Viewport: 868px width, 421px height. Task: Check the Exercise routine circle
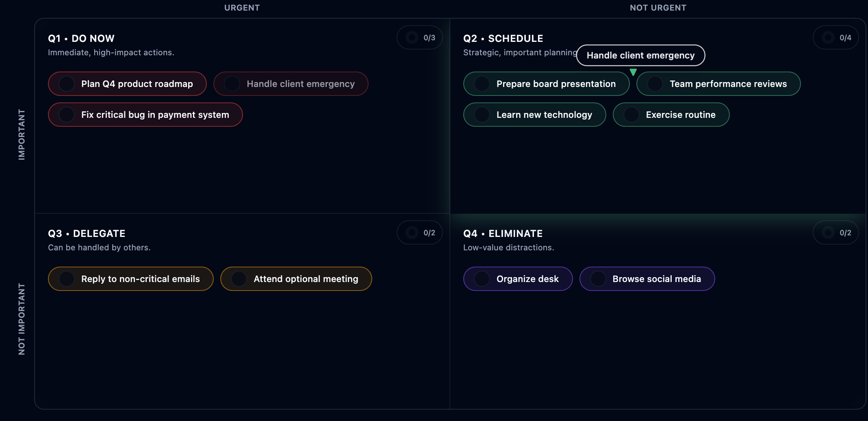(631, 115)
